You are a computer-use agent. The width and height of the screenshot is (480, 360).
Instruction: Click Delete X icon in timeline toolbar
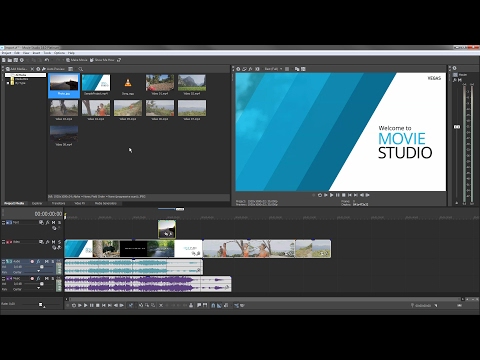pos(161,305)
